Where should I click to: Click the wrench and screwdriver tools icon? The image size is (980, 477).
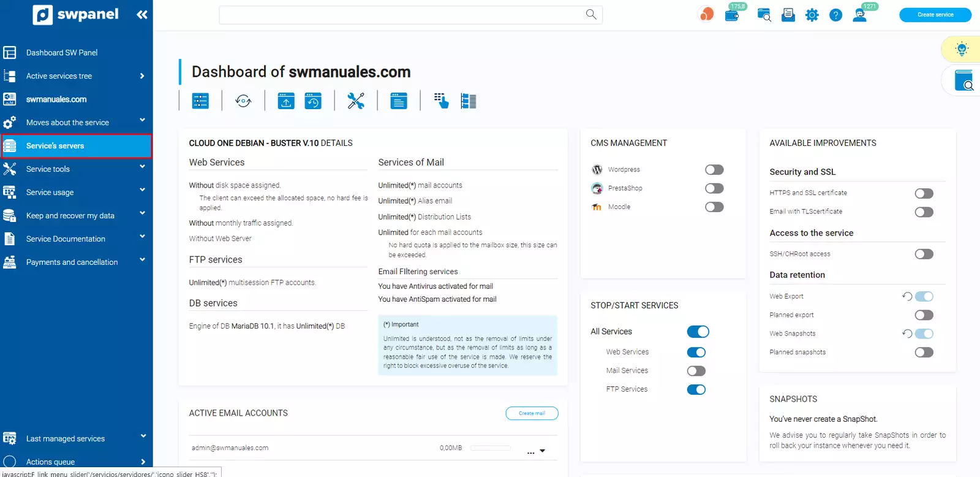point(356,101)
